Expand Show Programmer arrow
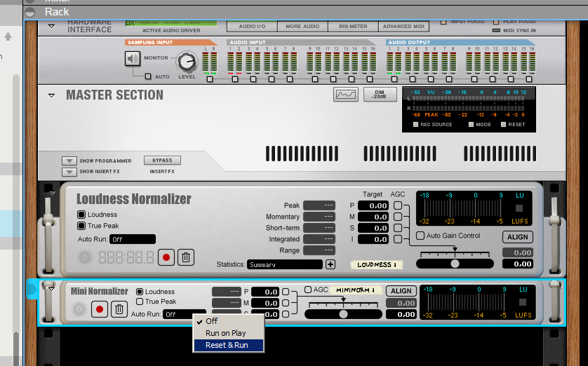Screen dimensions: 588x366 coord(69,161)
